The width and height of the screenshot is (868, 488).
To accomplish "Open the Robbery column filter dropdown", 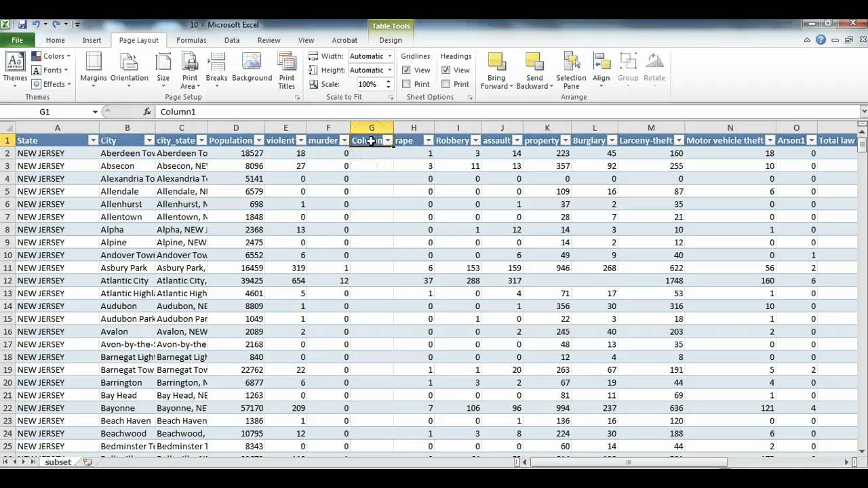I will [x=475, y=140].
